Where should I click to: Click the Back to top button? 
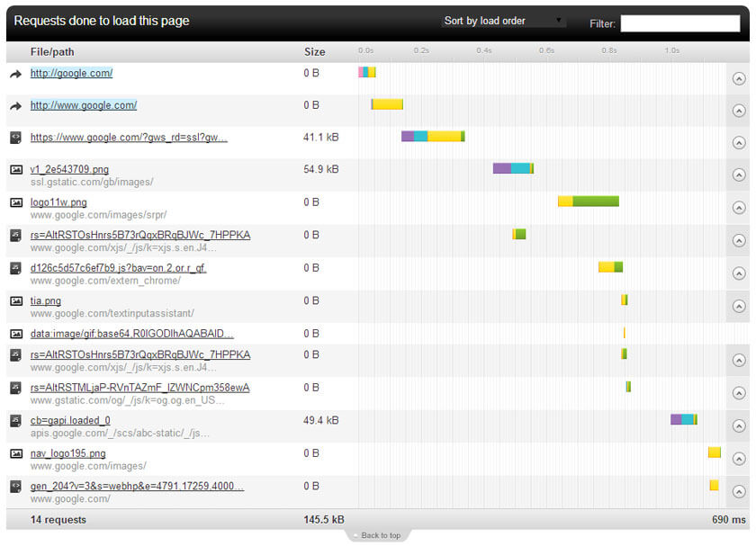(x=377, y=535)
